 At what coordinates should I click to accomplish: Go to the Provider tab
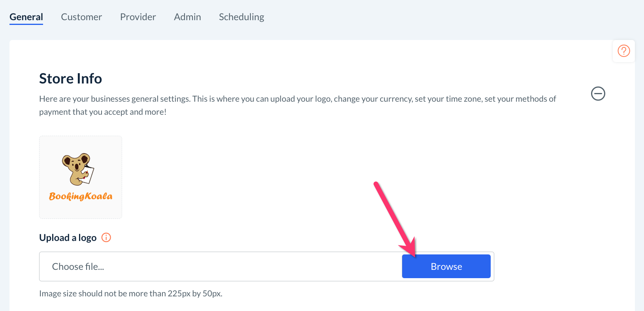[x=138, y=17]
